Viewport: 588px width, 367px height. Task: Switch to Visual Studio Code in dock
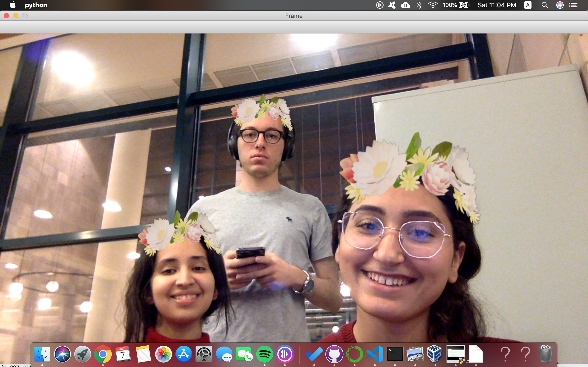(375, 354)
